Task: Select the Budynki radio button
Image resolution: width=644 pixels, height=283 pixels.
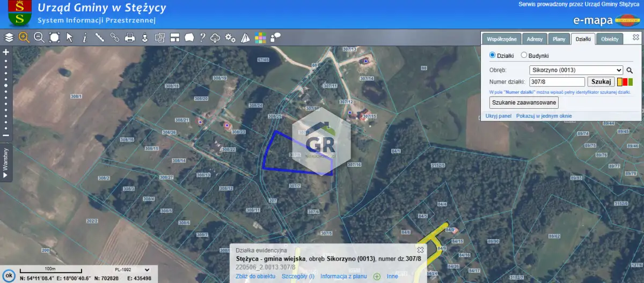Action: 524,55
